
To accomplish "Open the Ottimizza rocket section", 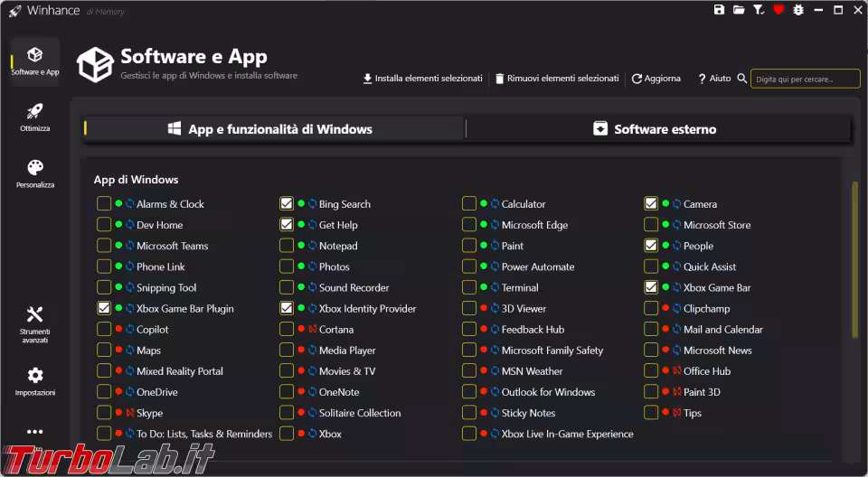I will click(x=35, y=117).
